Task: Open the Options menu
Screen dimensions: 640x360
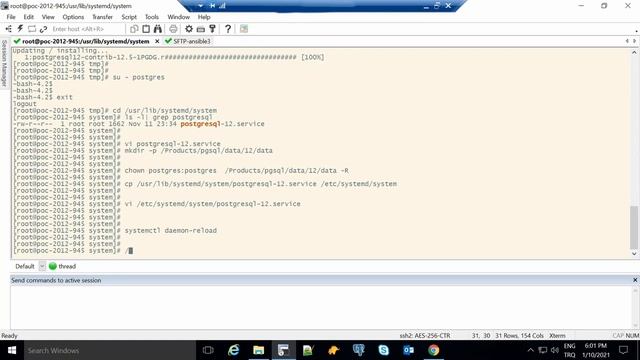Action: 73,17
